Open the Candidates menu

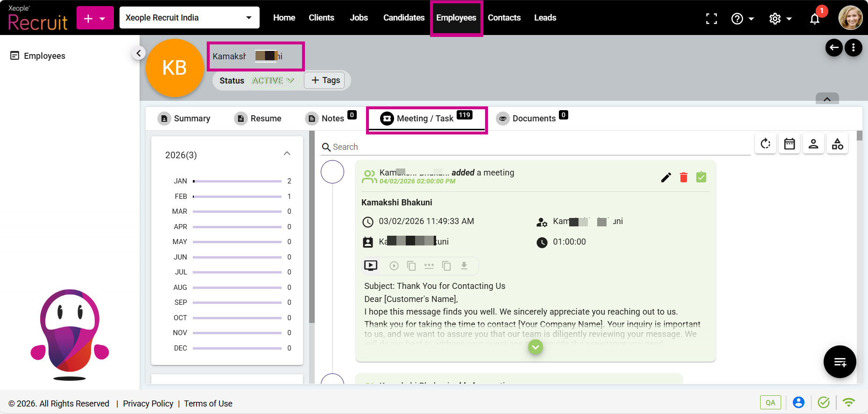403,18
